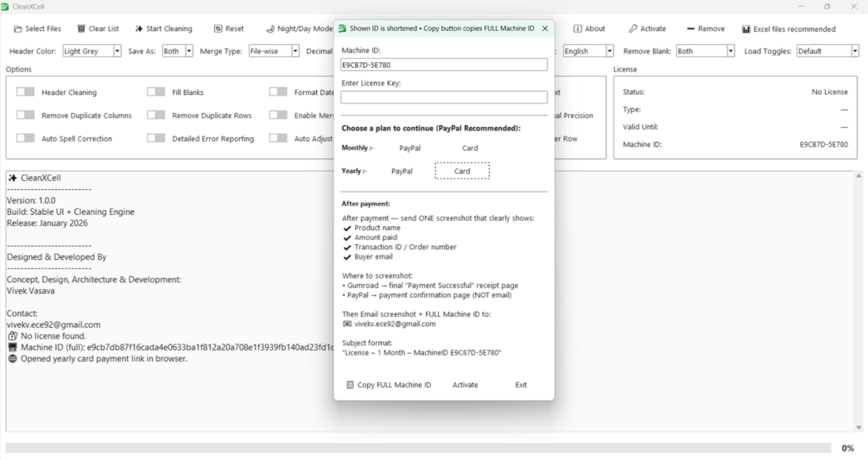Click the log scrollbar up arrow

click(x=858, y=176)
